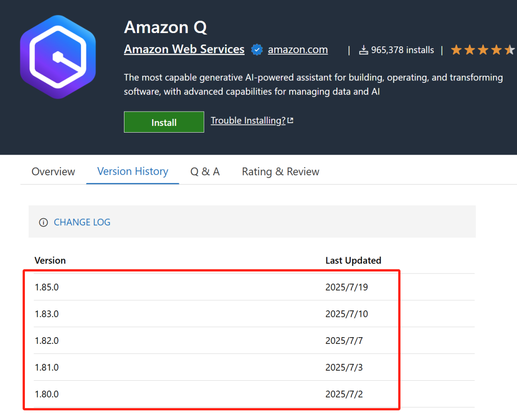Open the Trouble Installing? link
The image size is (517, 420).
(x=248, y=121)
